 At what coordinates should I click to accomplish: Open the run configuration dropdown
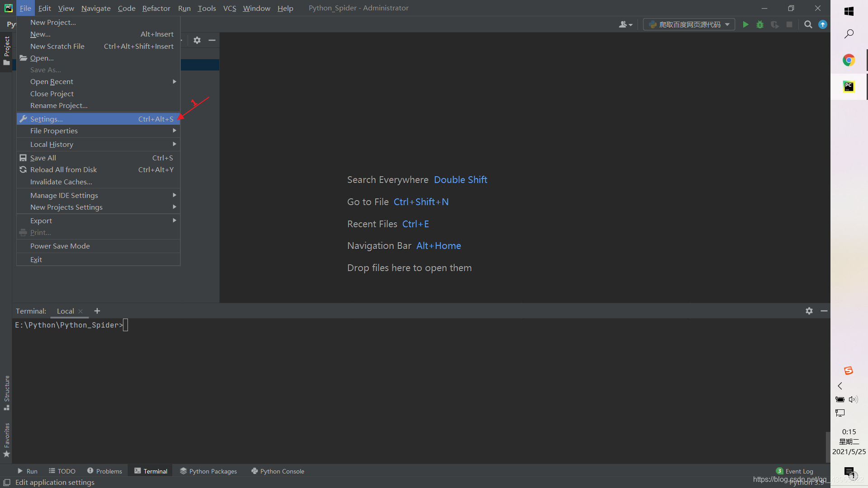[689, 24]
